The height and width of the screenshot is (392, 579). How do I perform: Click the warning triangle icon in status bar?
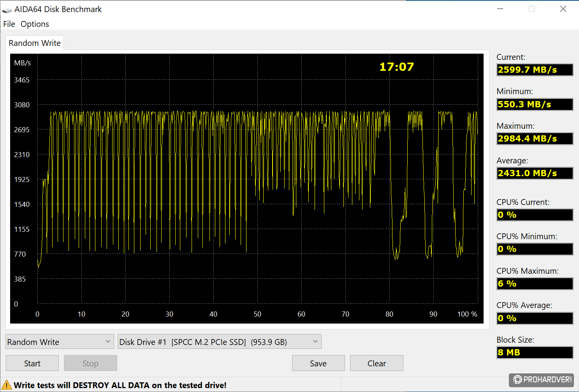7,385
